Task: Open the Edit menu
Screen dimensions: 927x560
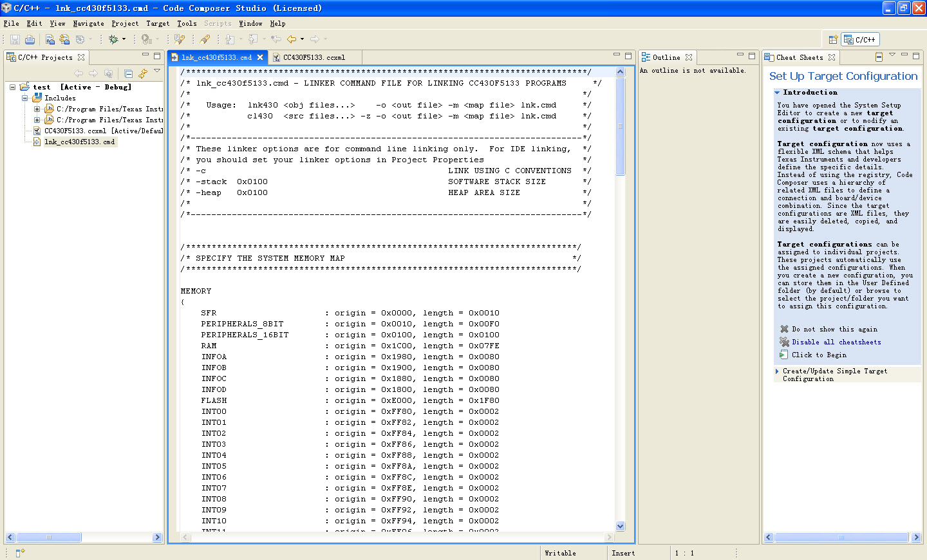Action: (34, 23)
